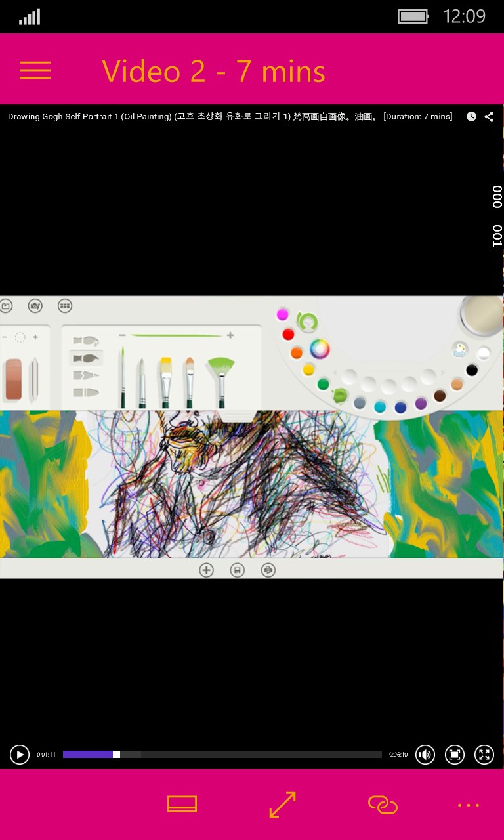Image resolution: width=504 pixels, height=840 pixels.
Task: Click the signal strength indicator
Action: tap(30, 16)
